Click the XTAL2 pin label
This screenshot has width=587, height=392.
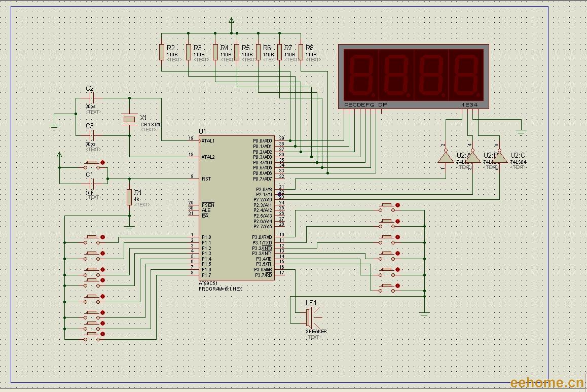point(208,157)
